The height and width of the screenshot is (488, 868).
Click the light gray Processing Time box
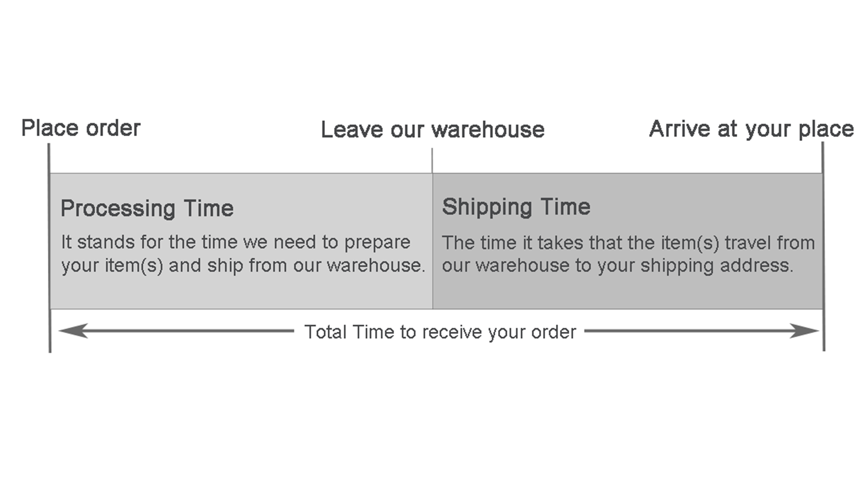241,241
